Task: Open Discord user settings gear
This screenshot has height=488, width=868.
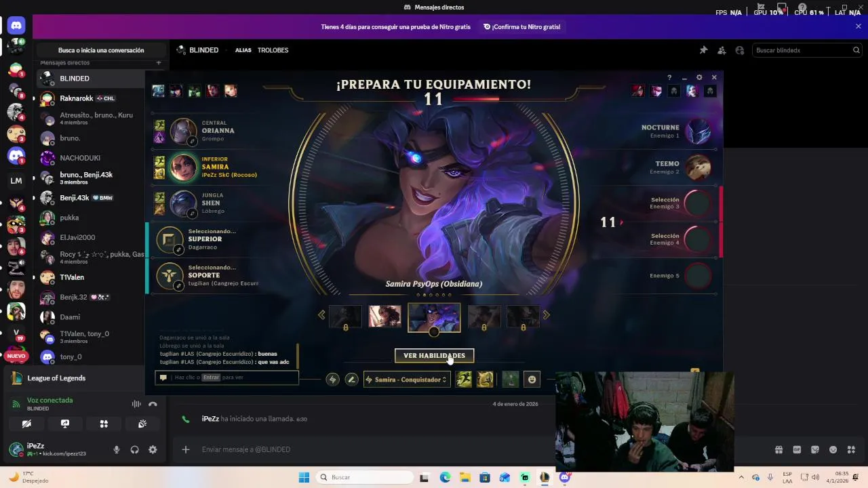Action: (153, 449)
